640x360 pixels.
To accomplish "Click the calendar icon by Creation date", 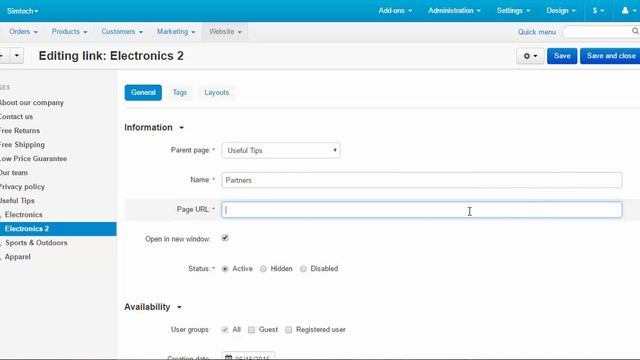I will (229, 358).
